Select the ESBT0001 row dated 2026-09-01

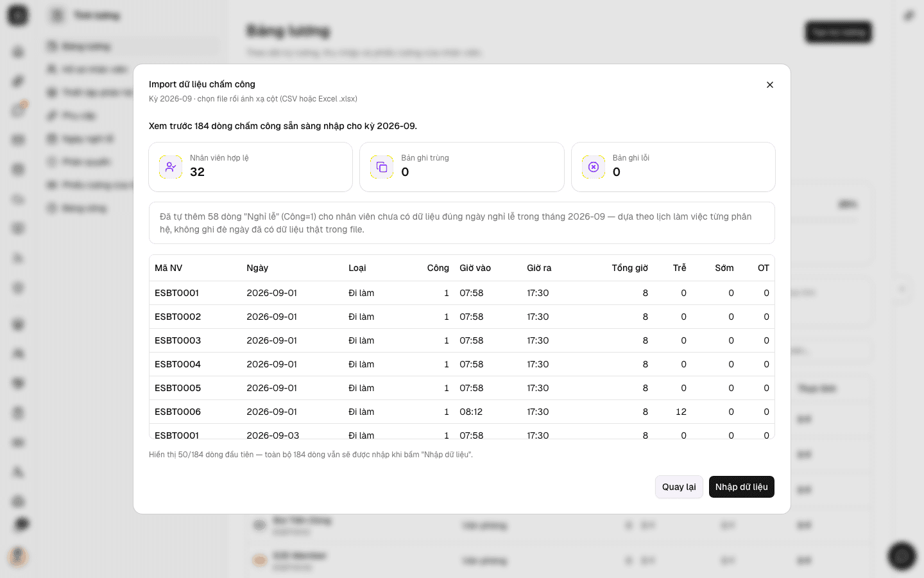[x=462, y=293]
